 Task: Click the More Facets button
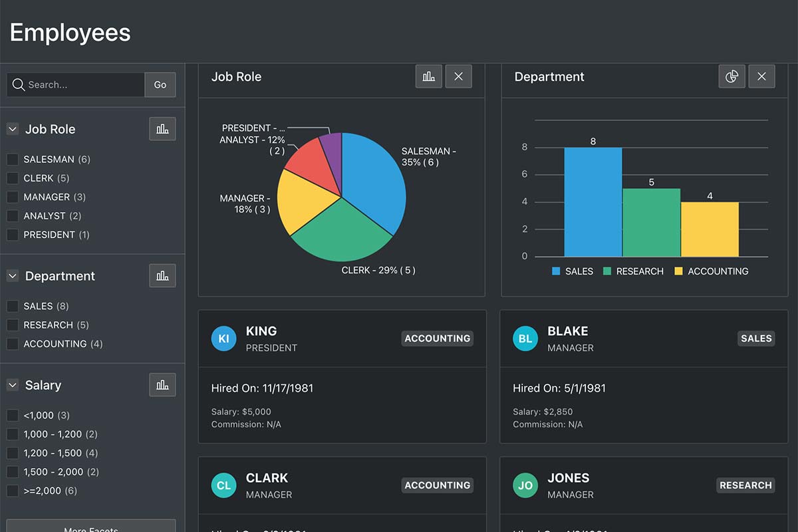(x=91, y=527)
